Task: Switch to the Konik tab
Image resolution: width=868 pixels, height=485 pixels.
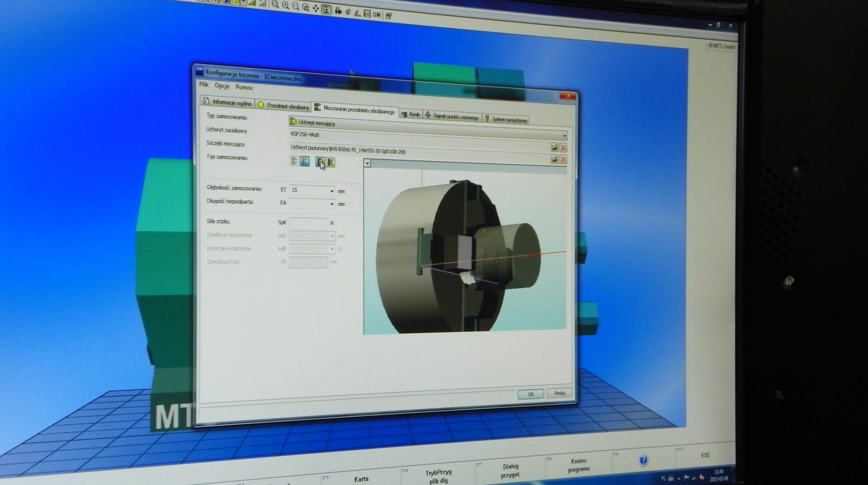Action: point(411,115)
